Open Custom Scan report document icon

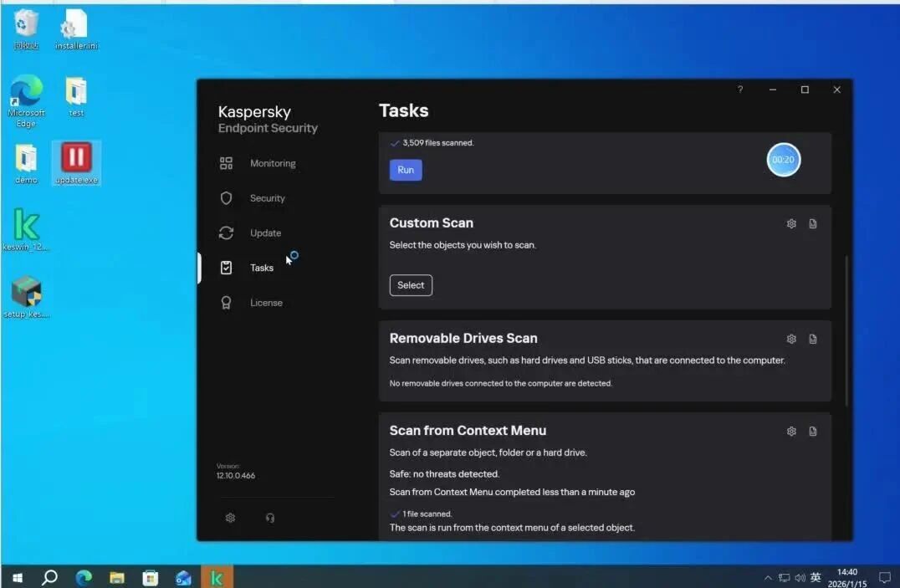(813, 224)
